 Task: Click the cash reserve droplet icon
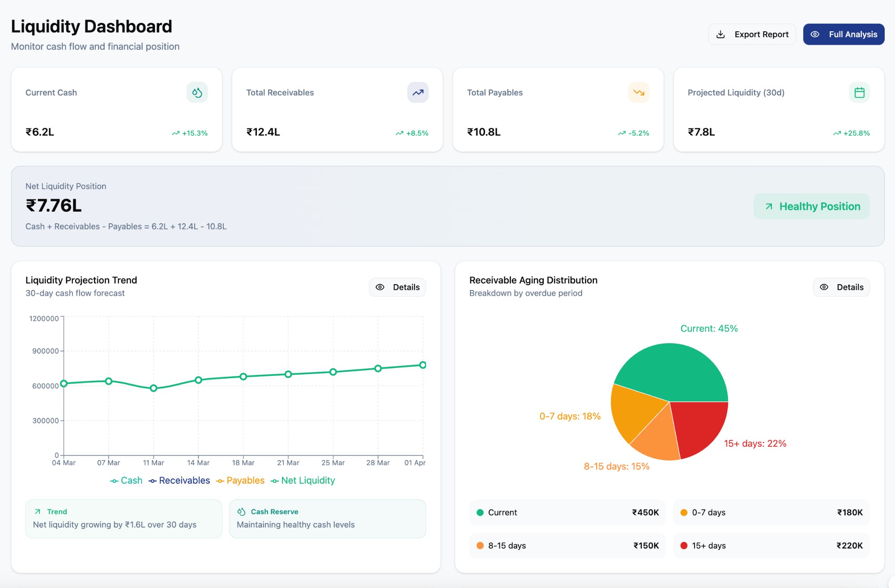[x=241, y=511]
